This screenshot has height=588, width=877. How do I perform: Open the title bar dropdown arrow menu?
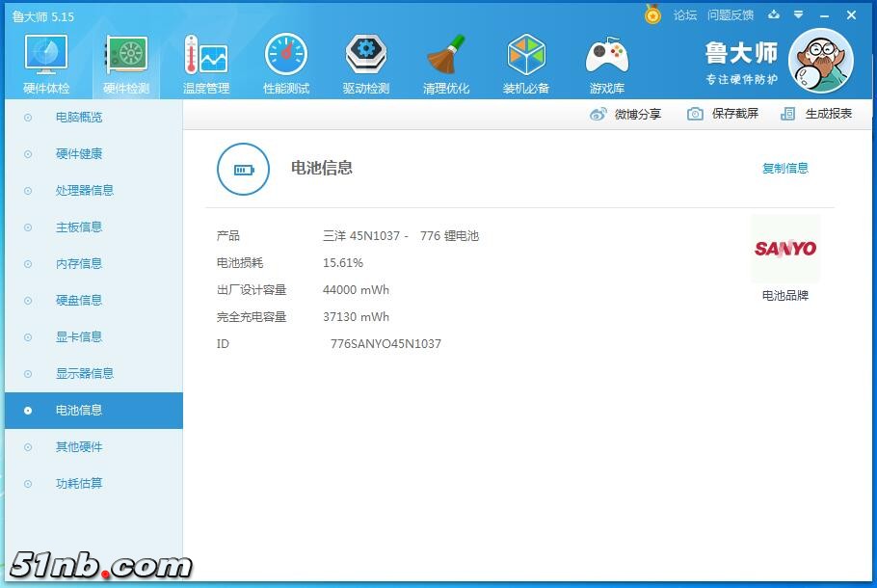[797, 15]
